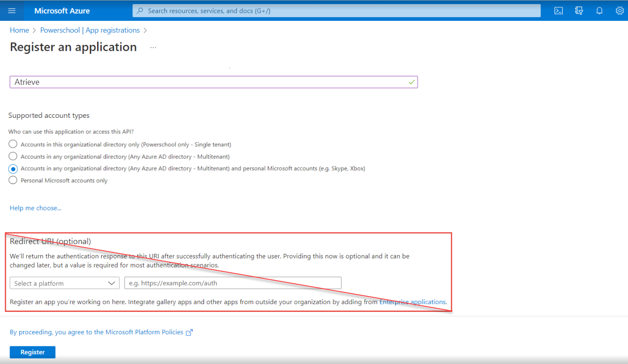Click the Register button
Screen dimensions: 628x364
coord(33,352)
